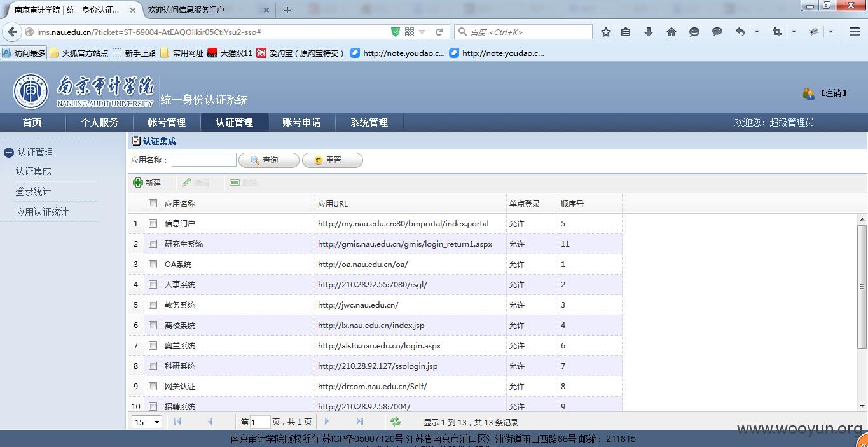868x447 pixels.
Task: Check the box for 研究生系统 row
Action: tap(153, 244)
